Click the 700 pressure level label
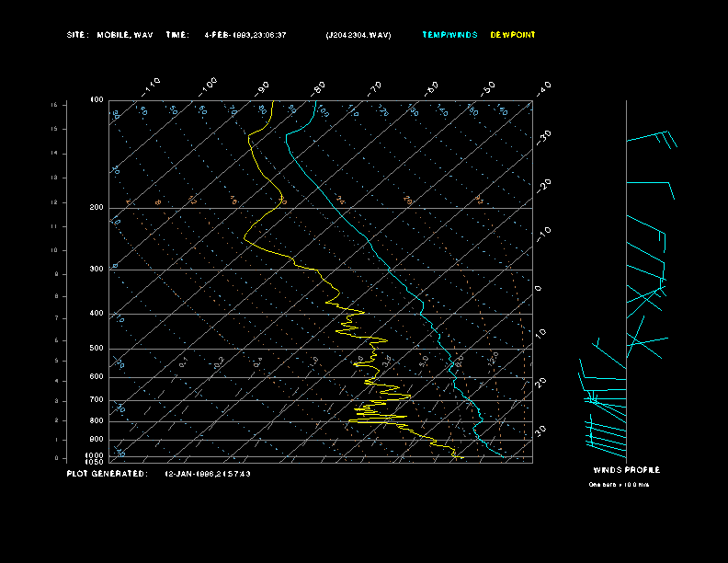728x563 pixels. 97,400
